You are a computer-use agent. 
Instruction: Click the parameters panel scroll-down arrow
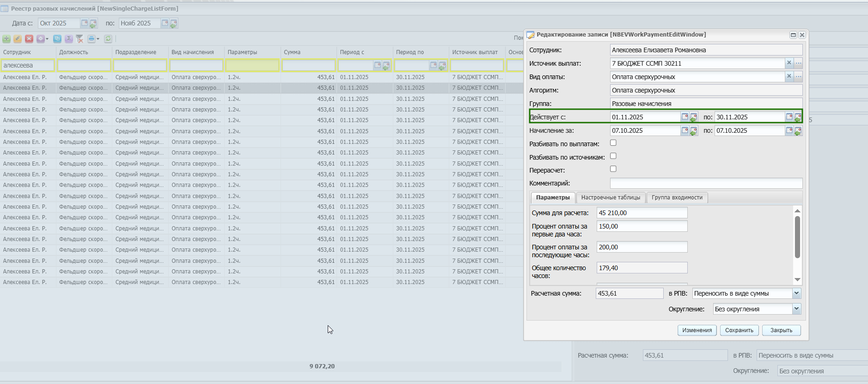[x=797, y=279]
